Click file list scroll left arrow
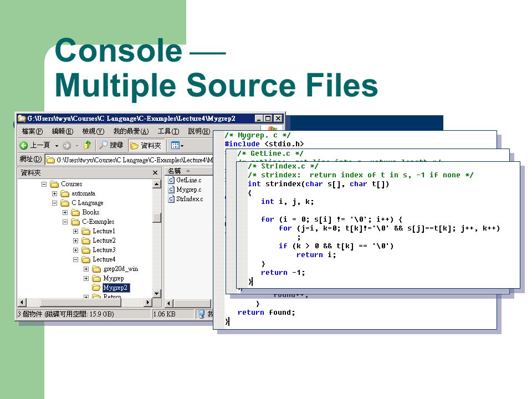This screenshot has width=532, height=399. coord(169,303)
